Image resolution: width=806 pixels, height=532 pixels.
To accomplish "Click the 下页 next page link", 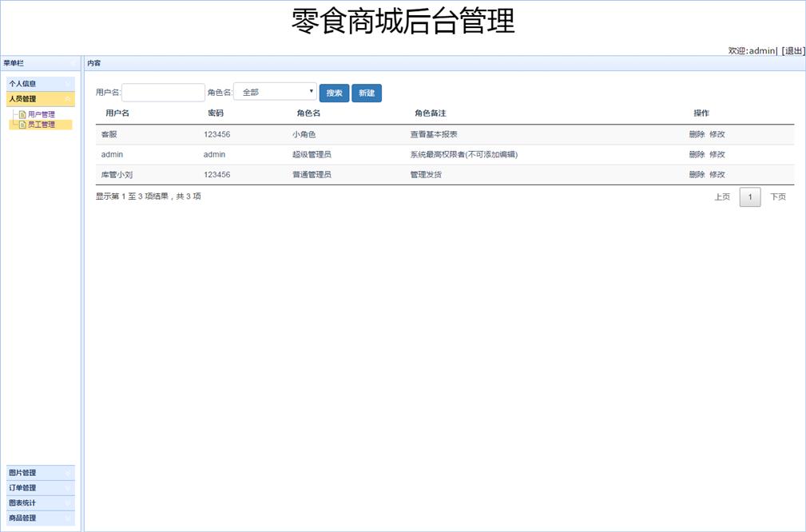I will tap(777, 197).
